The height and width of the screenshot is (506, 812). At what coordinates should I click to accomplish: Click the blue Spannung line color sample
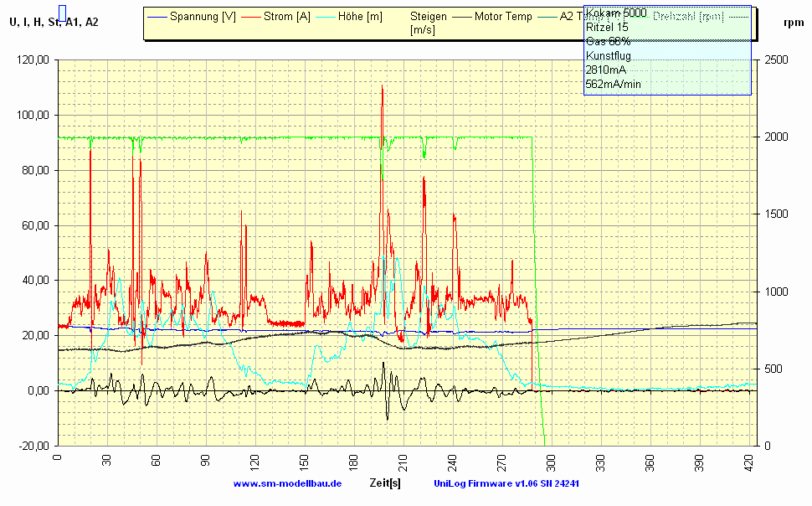point(157,16)
